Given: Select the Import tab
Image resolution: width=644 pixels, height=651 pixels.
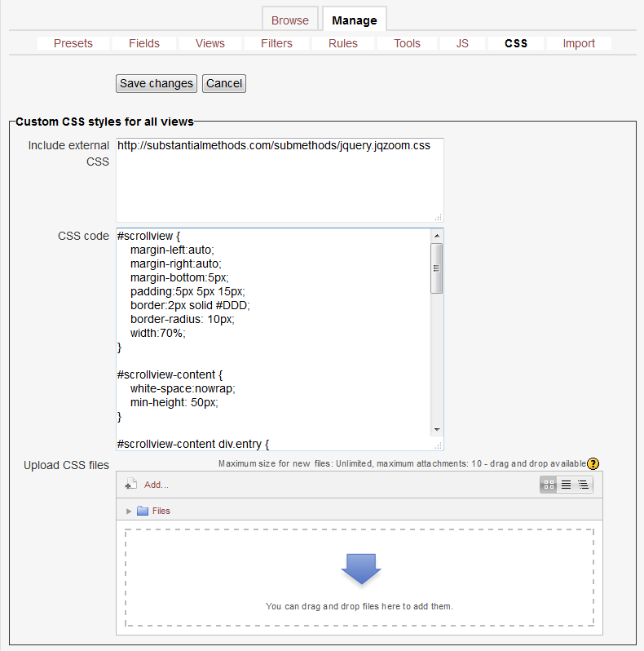Looking at the screenshot, I should click(x=579, y=43).
